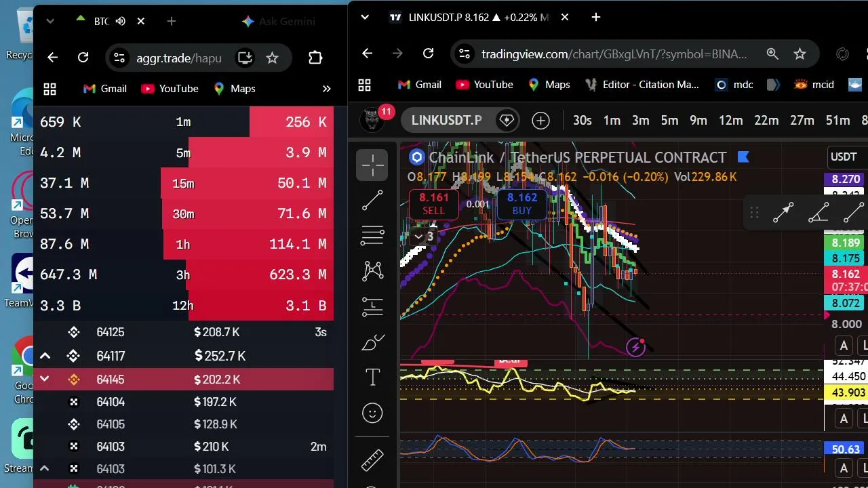Open YouTube bookmark in aggr.trade window

[170, 89]
